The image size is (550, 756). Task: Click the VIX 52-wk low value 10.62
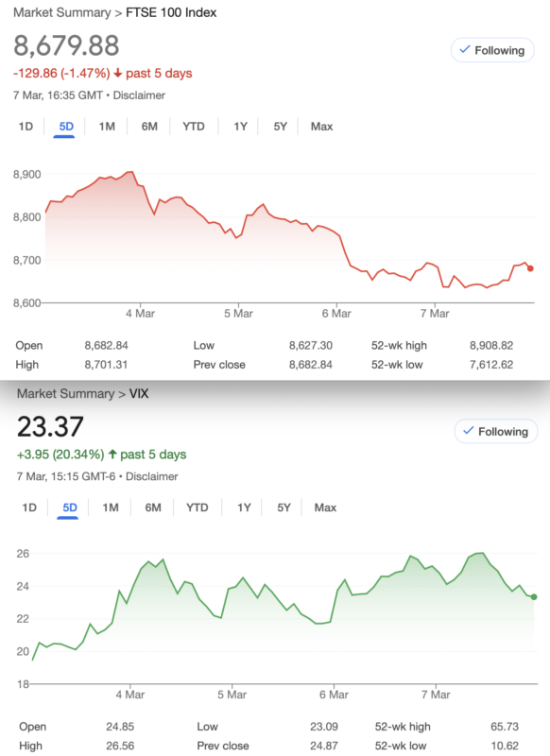coord(505,746)
